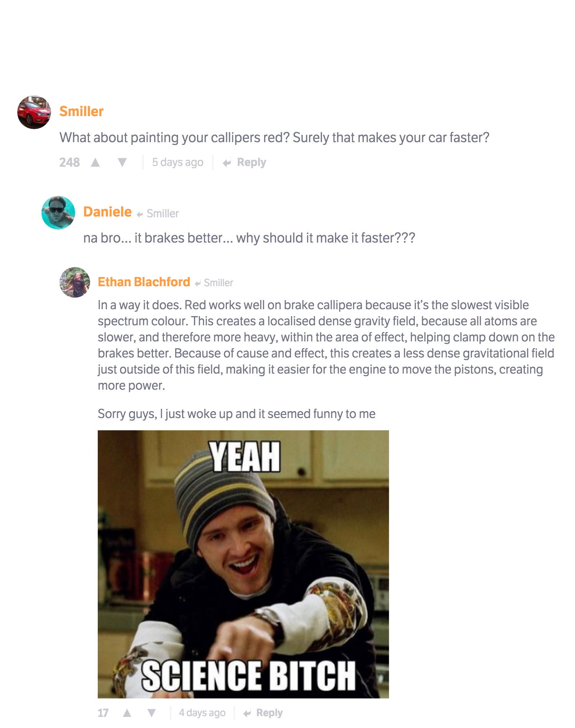This screenshot has height=728, width=575.
Task: Click reply arrow icon under Smiller's comment
Action: coord(227,163)
